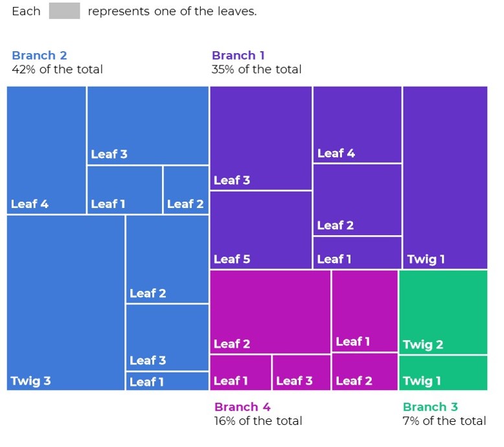The image size is (504, 447).
Task: Click the "16% of the total" text
Action: click(258, 421)
